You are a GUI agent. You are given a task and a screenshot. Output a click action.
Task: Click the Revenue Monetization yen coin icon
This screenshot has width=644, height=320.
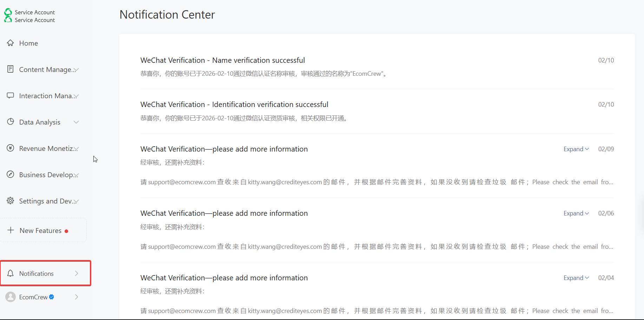(x=11, y=148)
